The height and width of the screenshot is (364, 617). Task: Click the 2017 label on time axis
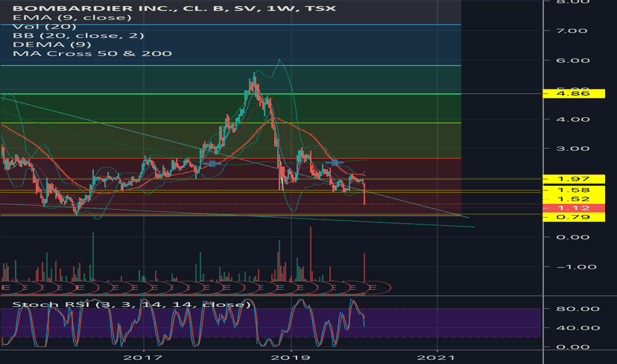pos(143,357)
